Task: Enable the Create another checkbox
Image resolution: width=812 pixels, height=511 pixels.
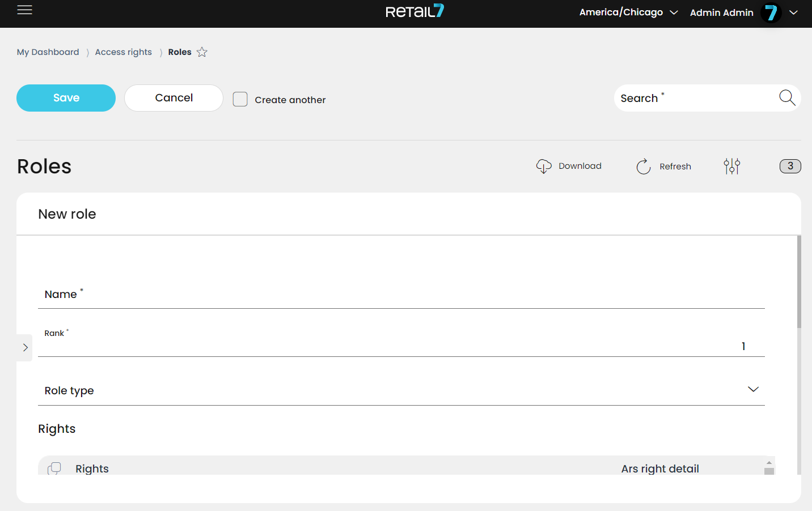Action: pos(240,99)
